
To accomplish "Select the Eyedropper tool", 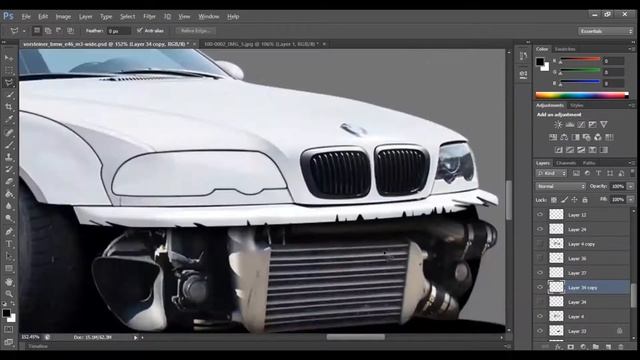I will [9, 120].
